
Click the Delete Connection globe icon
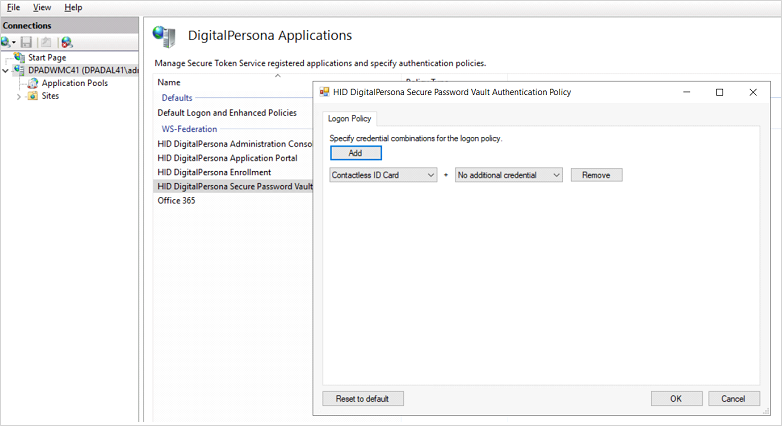(x=67, y=42)
